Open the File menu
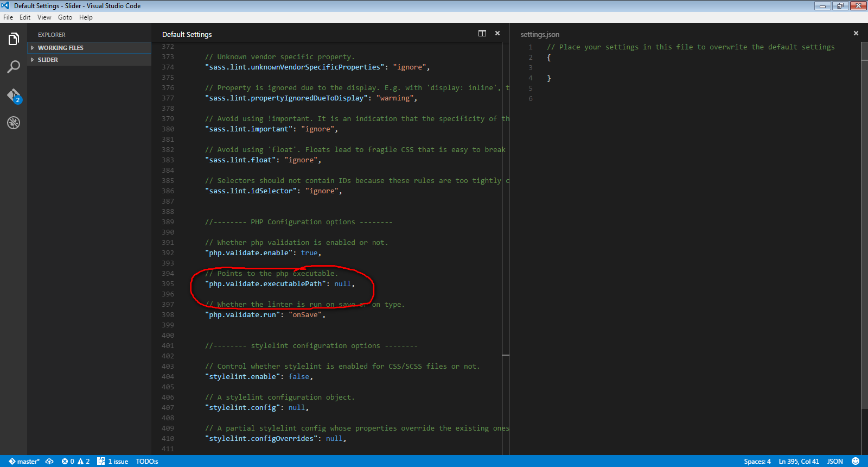 [8, 17]
